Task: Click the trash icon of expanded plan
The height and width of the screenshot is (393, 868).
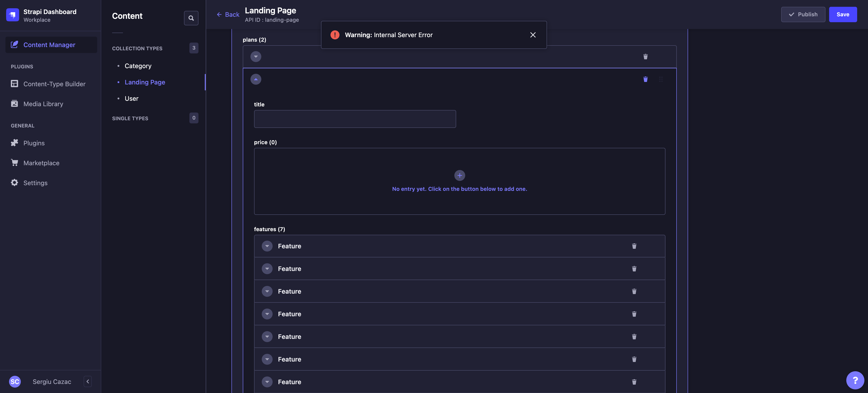Action: point(645,79)
